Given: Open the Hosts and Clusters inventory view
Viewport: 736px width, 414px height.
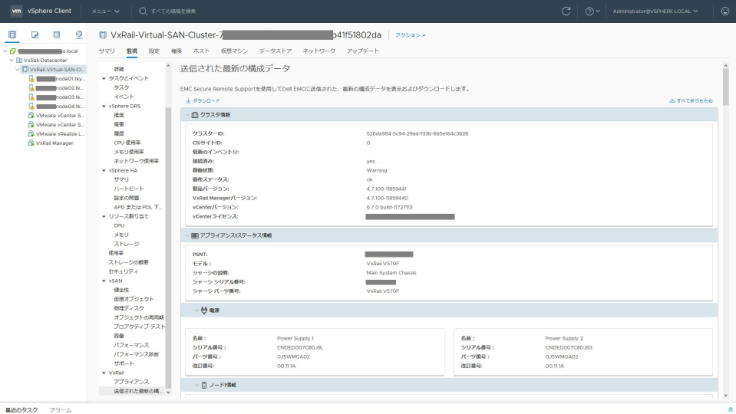Looking at the screenshot, I should point(12,35).
